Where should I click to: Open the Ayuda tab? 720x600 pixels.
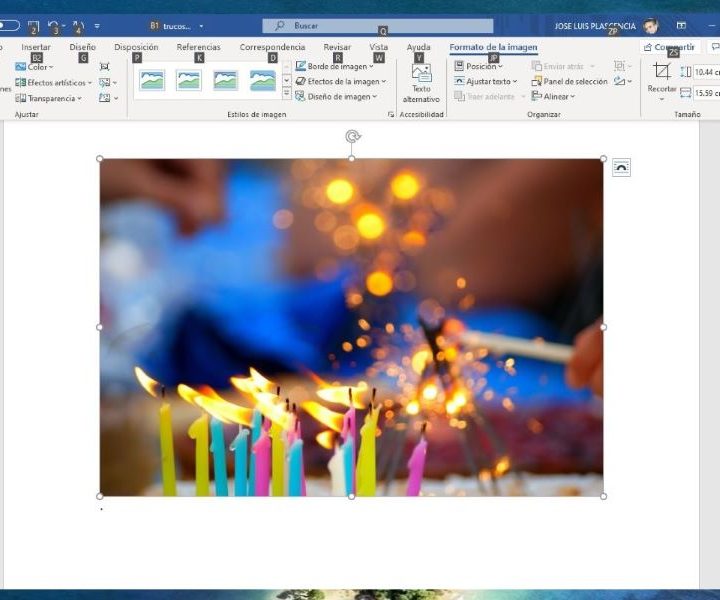click(x=418, y=47)
